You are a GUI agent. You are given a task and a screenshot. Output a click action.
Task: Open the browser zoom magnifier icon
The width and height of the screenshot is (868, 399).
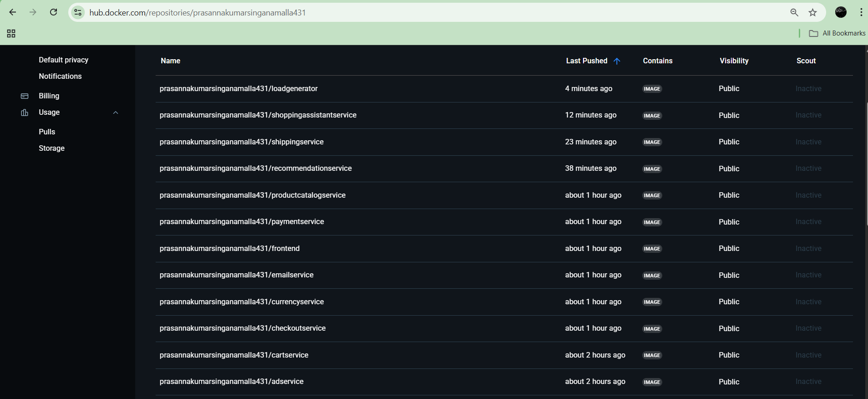794,12
